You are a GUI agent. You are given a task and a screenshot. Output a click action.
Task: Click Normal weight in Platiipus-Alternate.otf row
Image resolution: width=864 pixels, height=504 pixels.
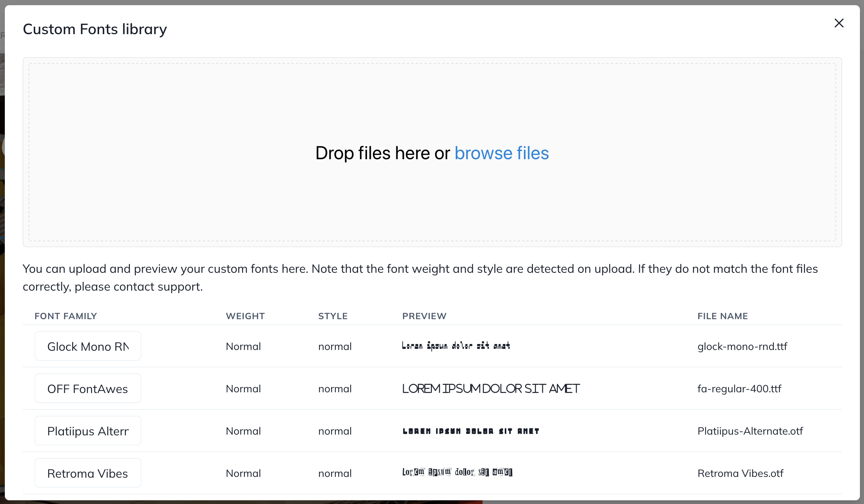pyautogui.click(x=243, y=431)
